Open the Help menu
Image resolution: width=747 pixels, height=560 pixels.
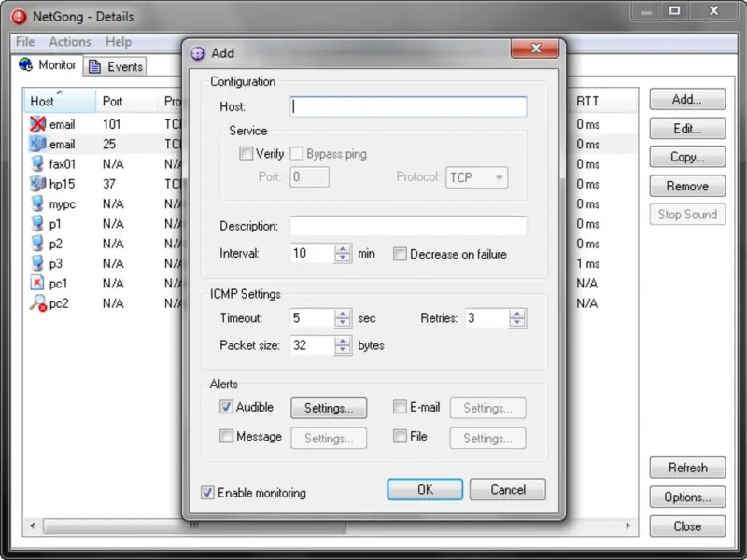pyautogui.click(x=119, y=42)
